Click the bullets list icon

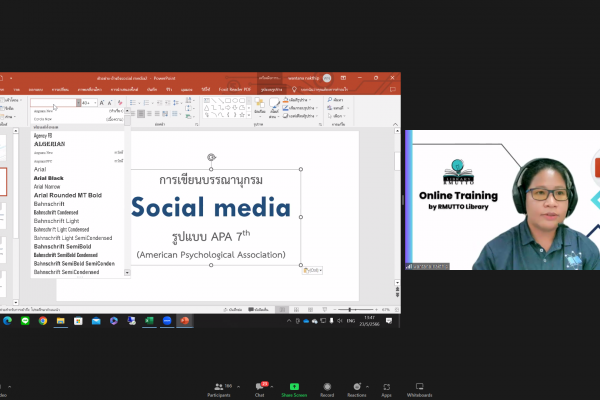pos(133,103)
